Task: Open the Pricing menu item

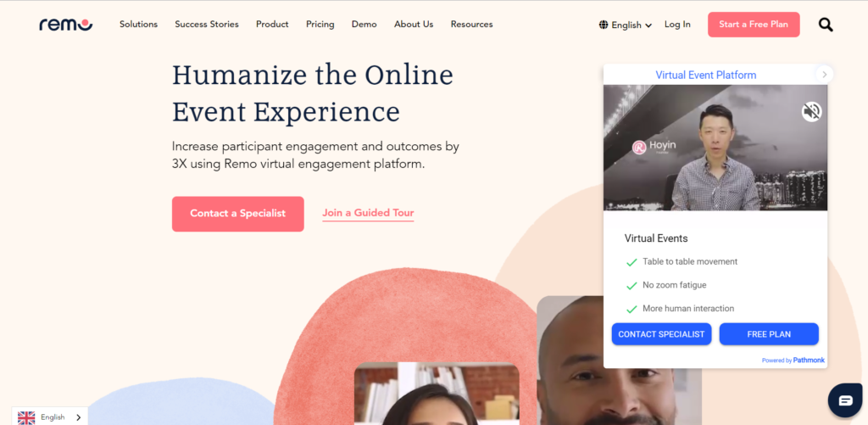Action: coord(320,25)
